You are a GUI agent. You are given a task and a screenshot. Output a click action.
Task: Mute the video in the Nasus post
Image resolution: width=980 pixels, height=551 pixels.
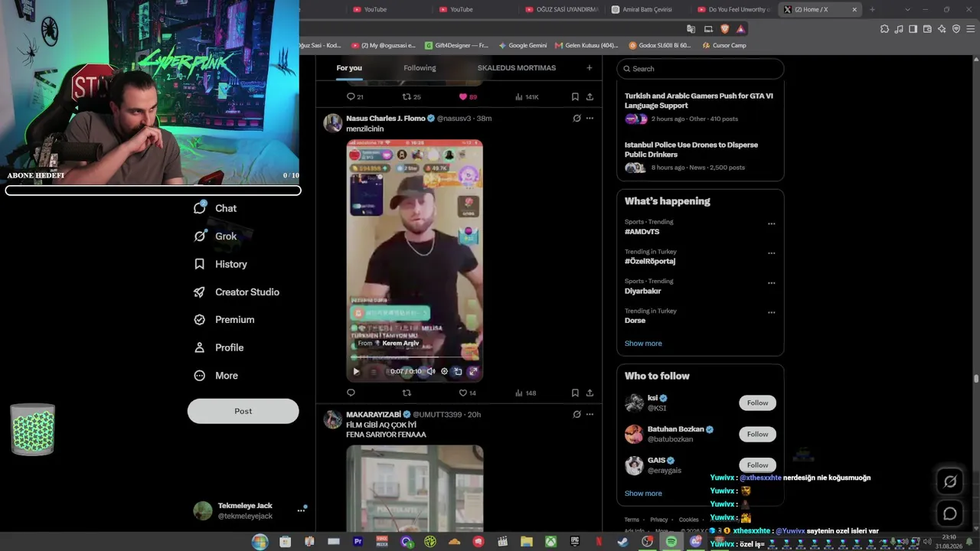(431, 372)
